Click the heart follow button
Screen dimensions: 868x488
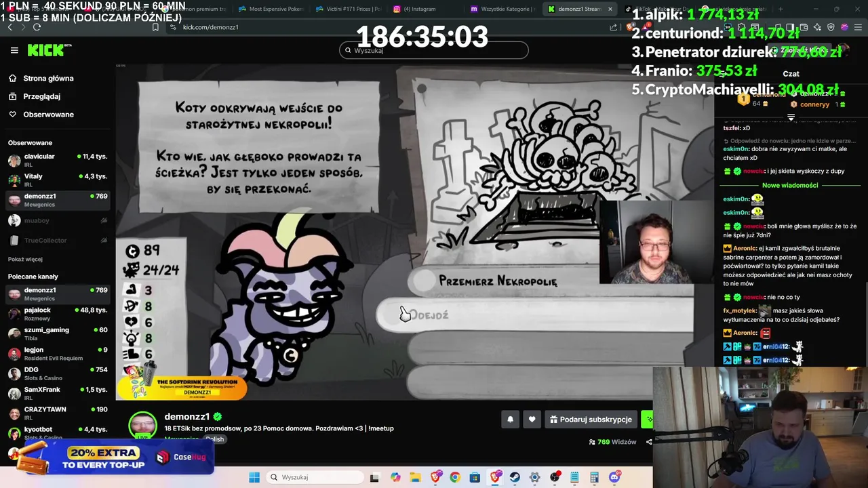pyautogui.click(x=532, y=420)
